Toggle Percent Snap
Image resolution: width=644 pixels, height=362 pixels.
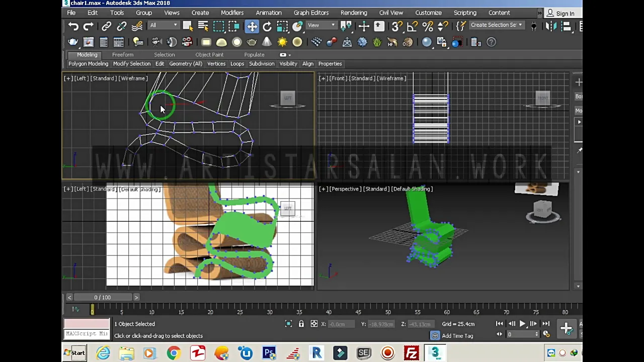click(x=428, y=26)
